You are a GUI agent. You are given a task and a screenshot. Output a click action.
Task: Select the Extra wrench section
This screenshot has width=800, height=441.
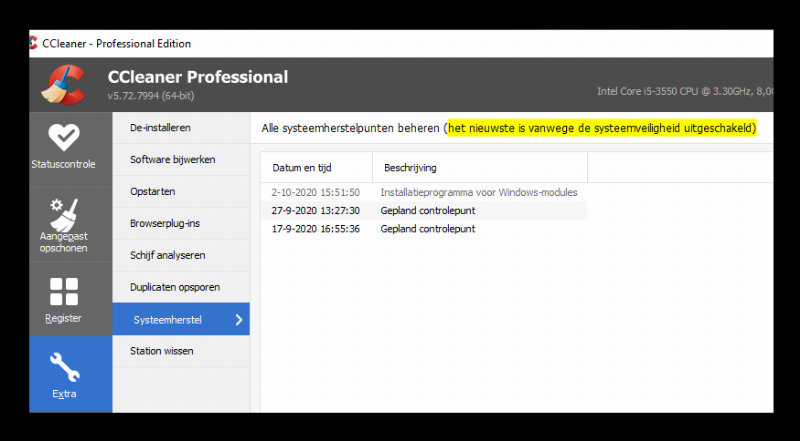pos(70,374)
